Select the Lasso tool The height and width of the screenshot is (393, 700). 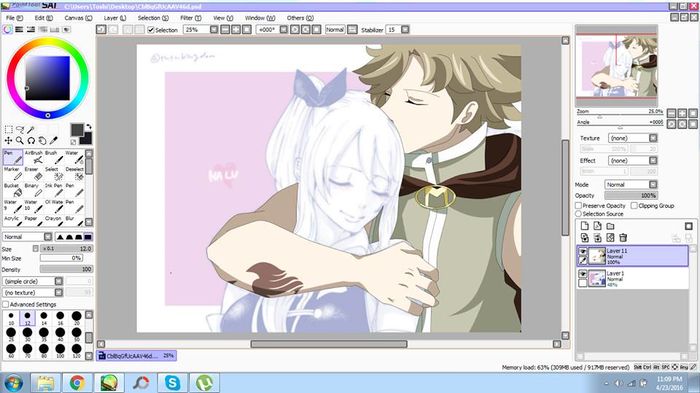pos(20,130)
